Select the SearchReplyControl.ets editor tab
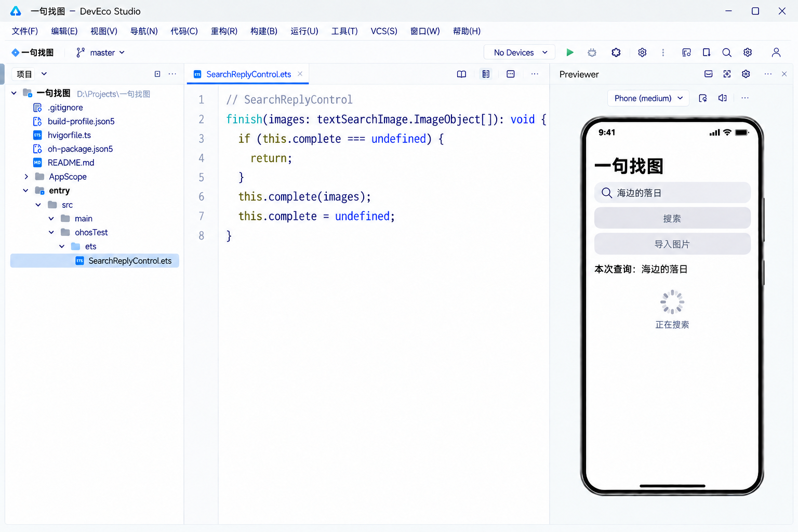The width and height of the screenshot is (798, 532). coord(248,74)
